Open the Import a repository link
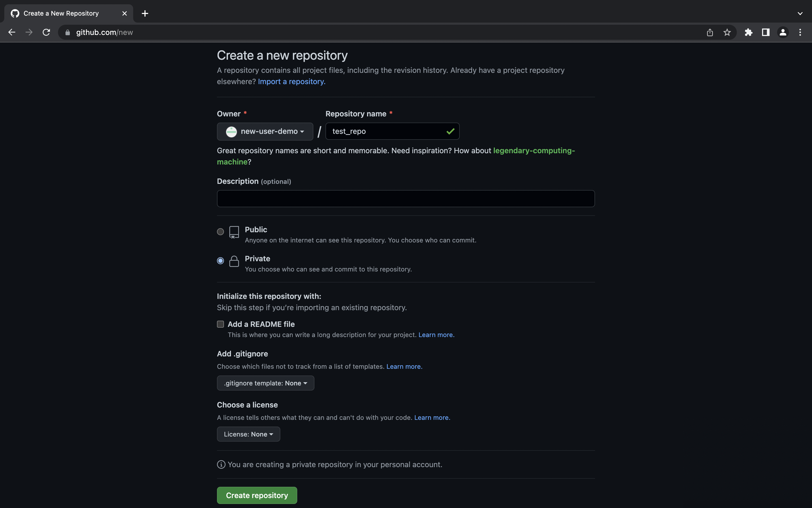812x508 pixels. [x=292, y=82]
